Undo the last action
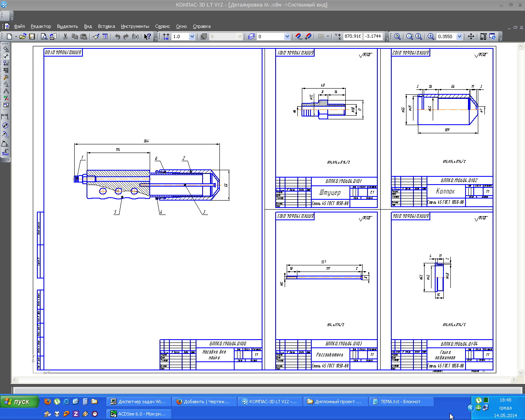The height and width of the screenshot is (420, 525). tap(117, 37)
